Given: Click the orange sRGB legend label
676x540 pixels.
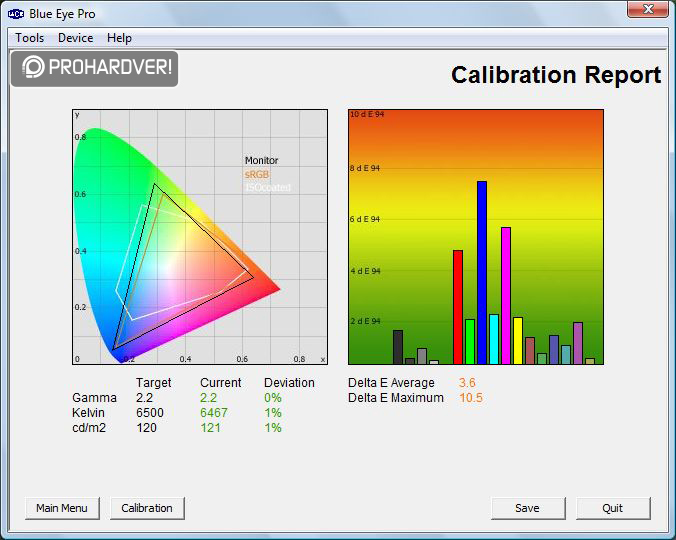Looking at the screenshot, I should [257, 174].
